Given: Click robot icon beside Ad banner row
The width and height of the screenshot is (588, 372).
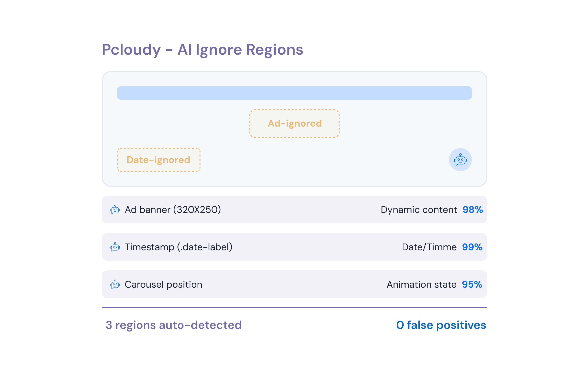Looking at the screenshot, I should 115,210.
